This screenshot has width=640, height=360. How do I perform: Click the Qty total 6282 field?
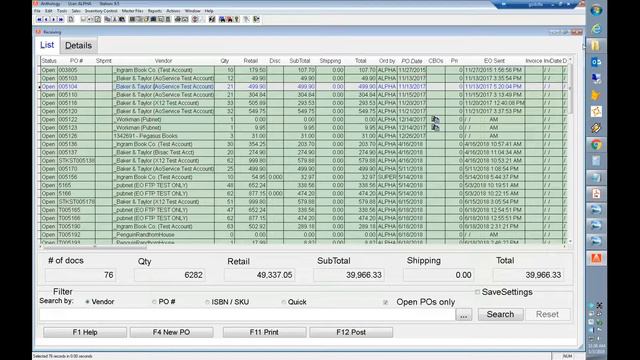pyautogui.click(x=170, y=275)
